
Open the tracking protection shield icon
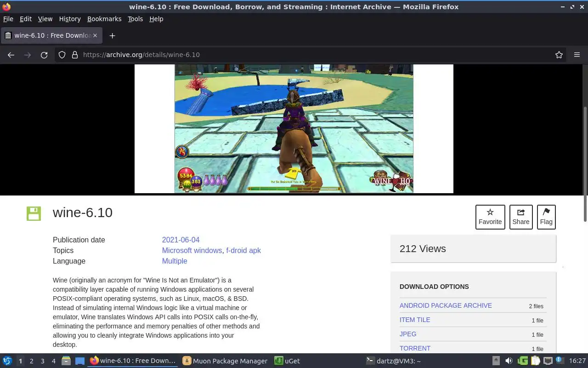pos(62,55)
